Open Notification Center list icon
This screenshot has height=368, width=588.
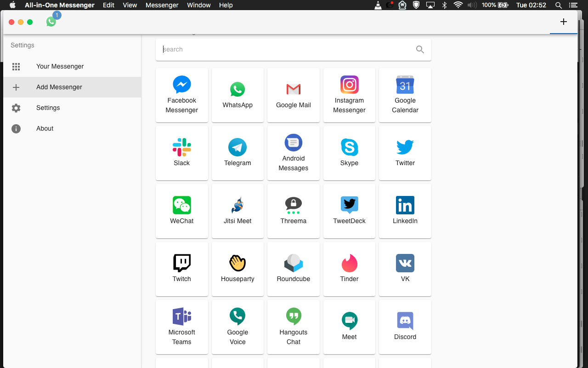coord(572,5)
